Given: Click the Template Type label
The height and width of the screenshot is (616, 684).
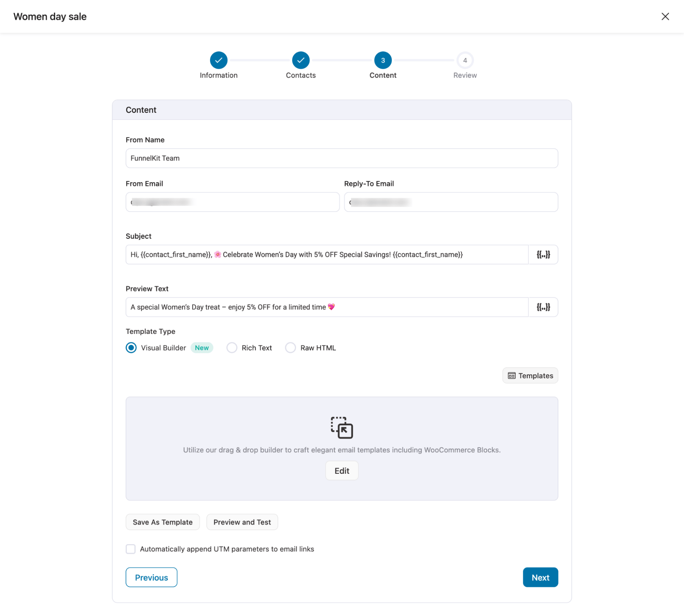Looking at the screenshot, I should tap(151, 331).
